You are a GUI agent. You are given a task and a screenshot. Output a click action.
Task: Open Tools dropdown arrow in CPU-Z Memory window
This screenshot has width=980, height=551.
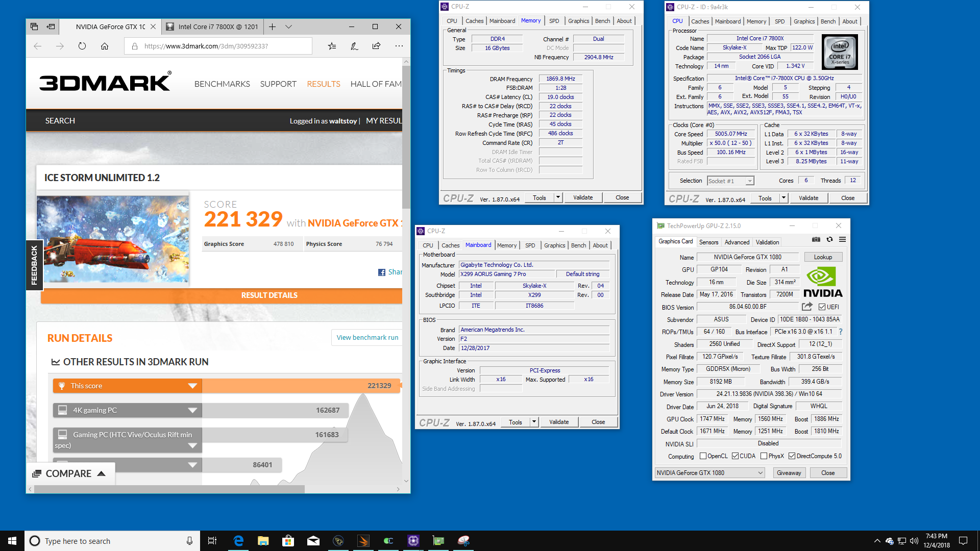[558, 197]
